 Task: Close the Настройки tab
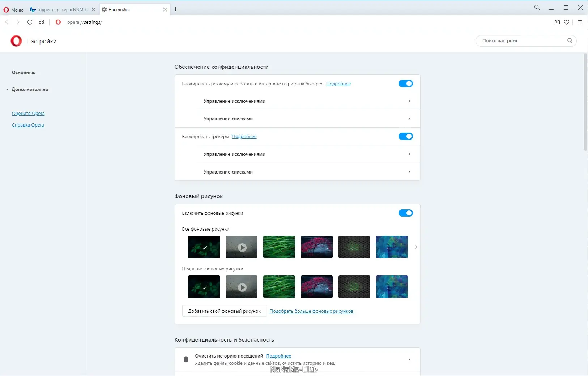(x=165, y=10)
